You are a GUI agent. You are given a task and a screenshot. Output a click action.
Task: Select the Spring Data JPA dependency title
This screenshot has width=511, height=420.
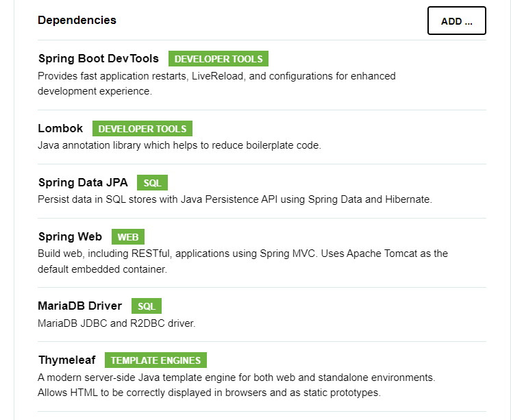click(83, 182)
